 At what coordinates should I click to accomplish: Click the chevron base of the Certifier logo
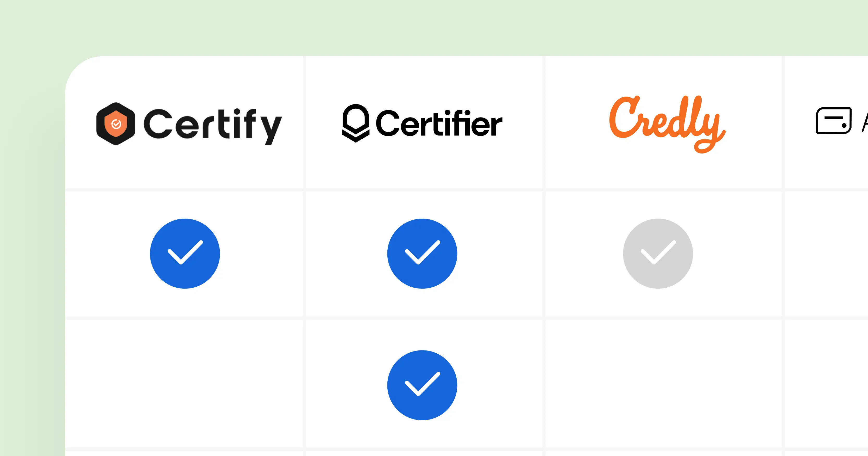point(355,136)
